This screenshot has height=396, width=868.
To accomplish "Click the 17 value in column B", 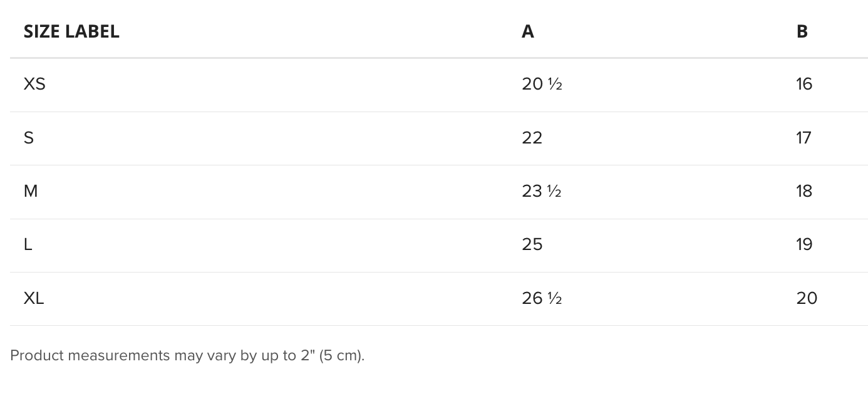I will 804,138.
